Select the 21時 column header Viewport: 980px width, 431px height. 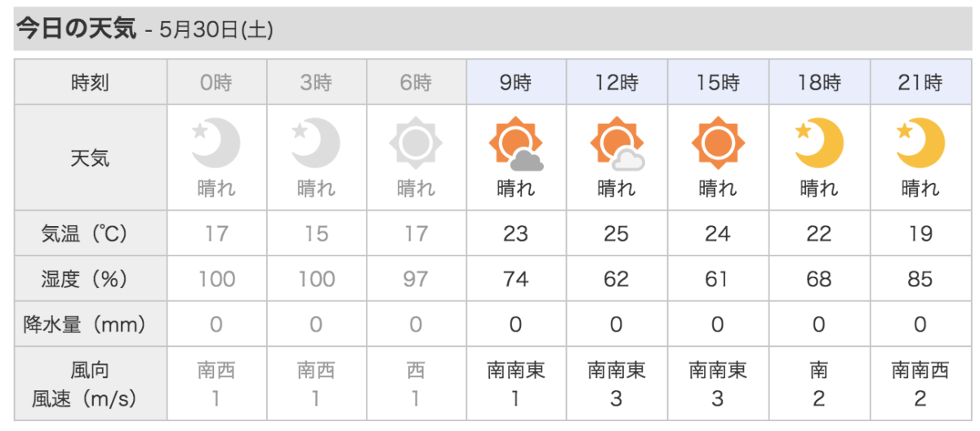920,82
